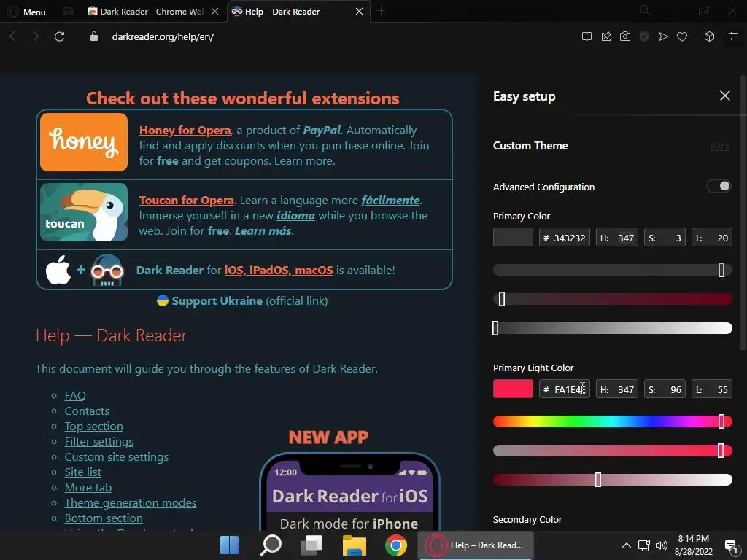The height and width of the screenshot is (560, 747).
Task: Click the edit page icon in address bar
Action: [x=606, y=36]
